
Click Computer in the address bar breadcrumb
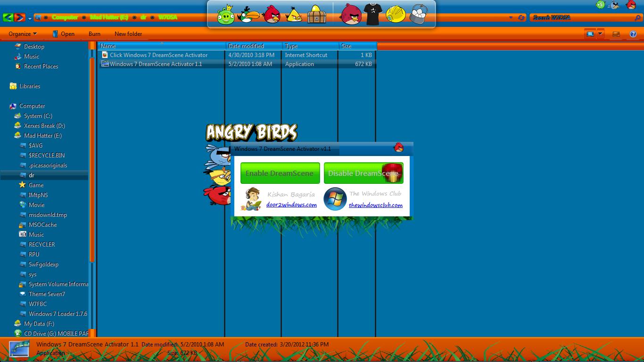(65, 17)
